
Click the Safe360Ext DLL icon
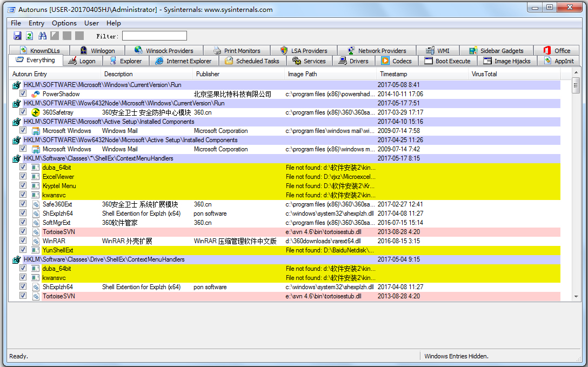click(36, 204)
